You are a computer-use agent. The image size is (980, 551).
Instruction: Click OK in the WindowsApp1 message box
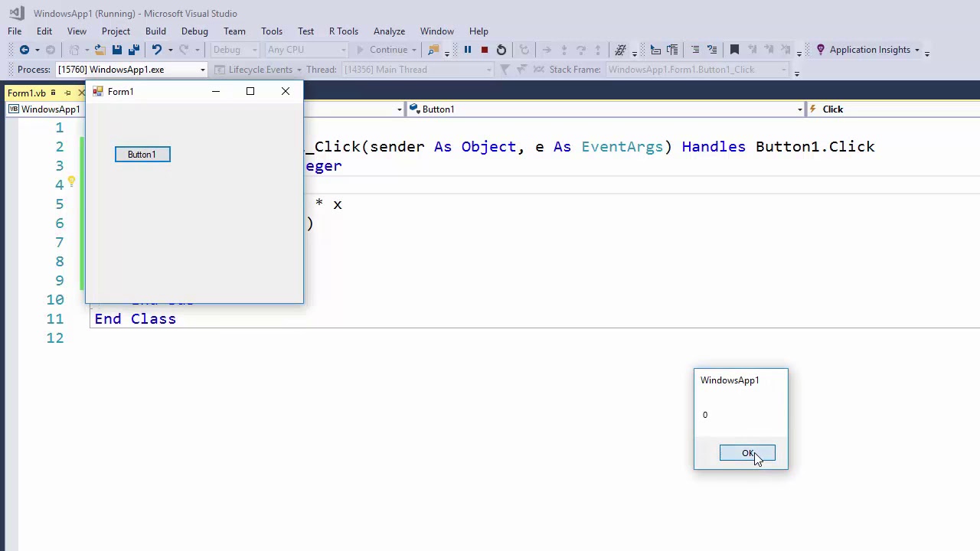[747, 454]
